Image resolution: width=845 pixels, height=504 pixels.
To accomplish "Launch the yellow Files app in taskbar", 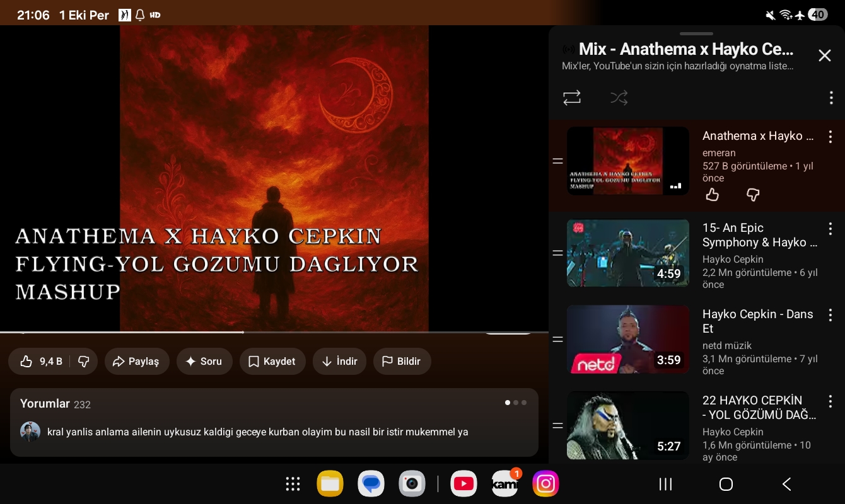I will [x=330, y=484].
